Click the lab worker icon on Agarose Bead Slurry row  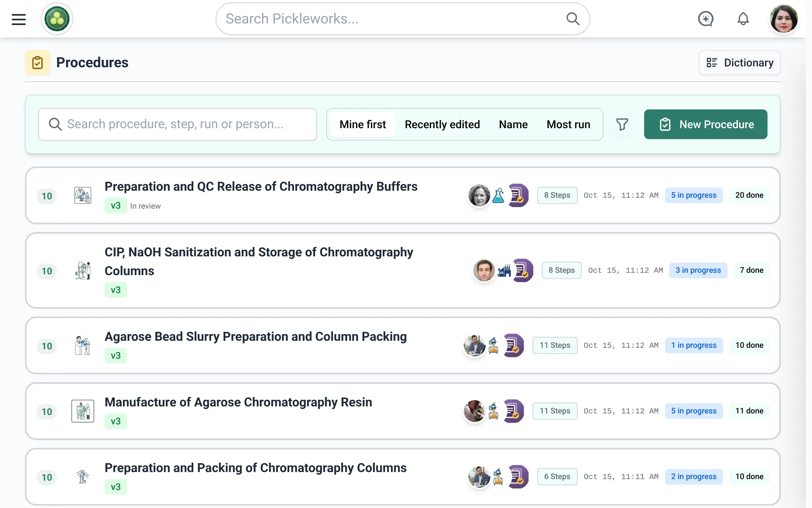tap(493, 345)
